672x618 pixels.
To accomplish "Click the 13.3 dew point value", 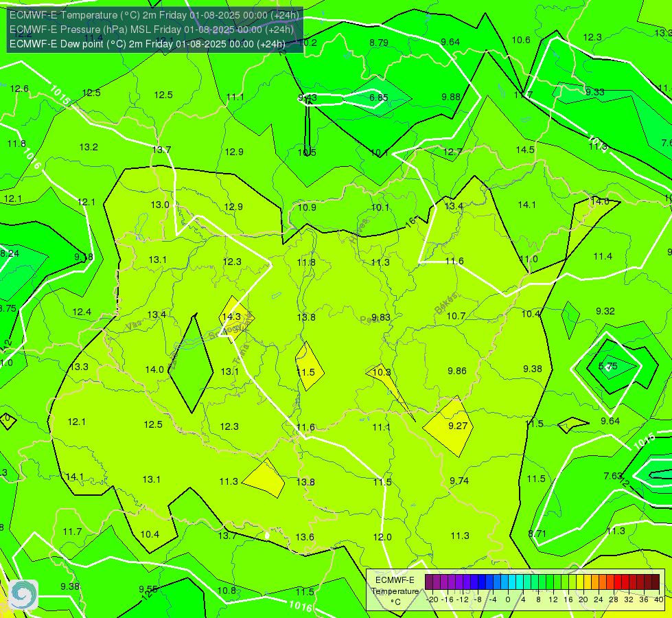I will coord(80,367).
